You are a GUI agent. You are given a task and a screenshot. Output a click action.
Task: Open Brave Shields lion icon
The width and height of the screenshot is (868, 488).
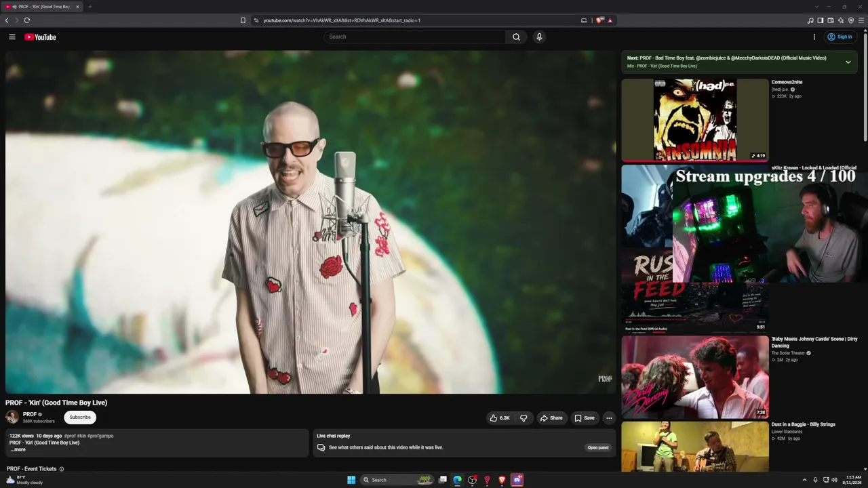(x=599, y=20)
